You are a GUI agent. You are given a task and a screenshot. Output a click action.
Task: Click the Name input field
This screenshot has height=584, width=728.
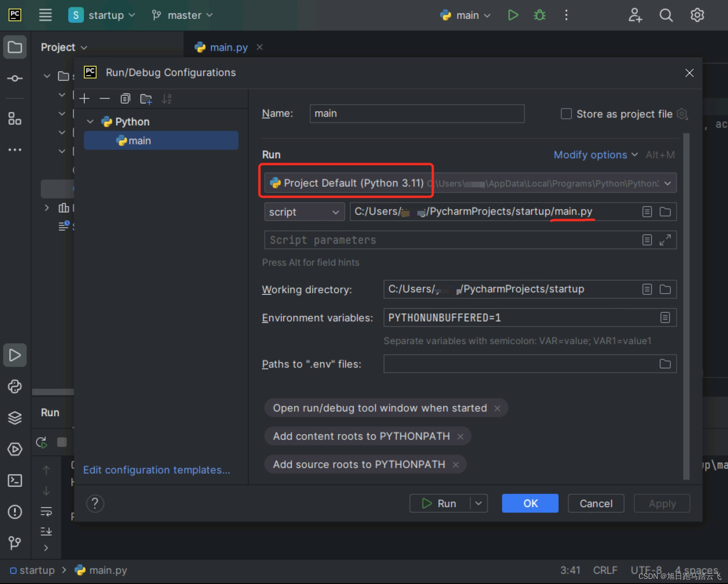coord(417,114)
